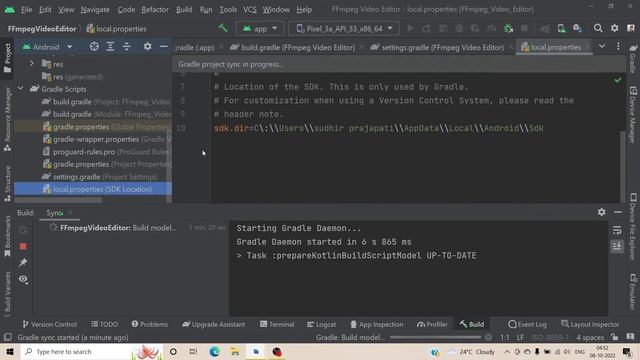Open Build panel settings gear
Screen dimensions: 640x360
(x=602, y=212)
